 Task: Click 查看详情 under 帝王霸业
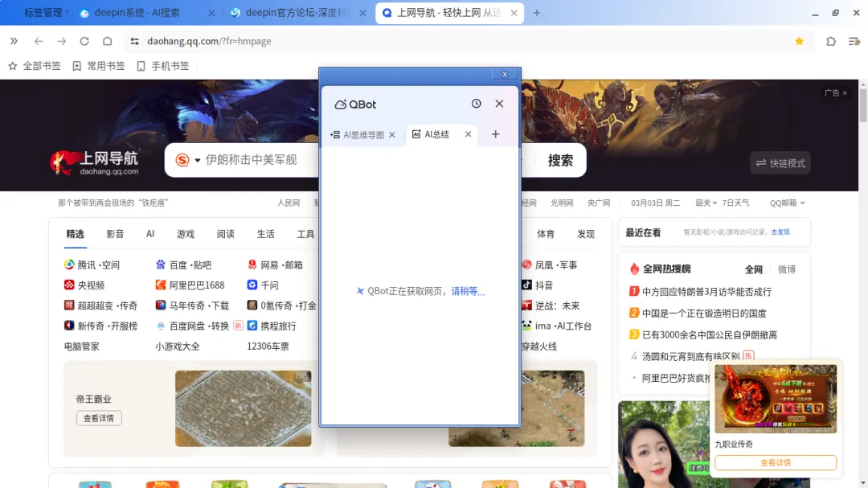(x=99, y=418)
